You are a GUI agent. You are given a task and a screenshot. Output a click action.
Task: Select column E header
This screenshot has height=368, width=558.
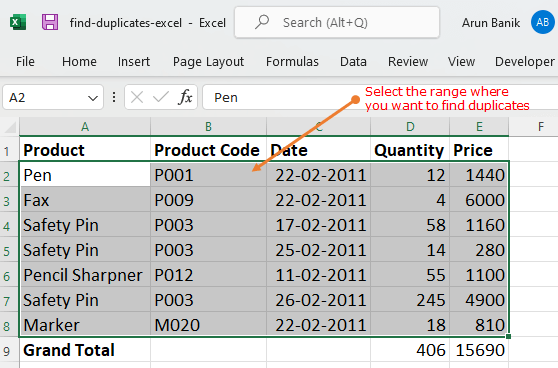coord(479,127)
